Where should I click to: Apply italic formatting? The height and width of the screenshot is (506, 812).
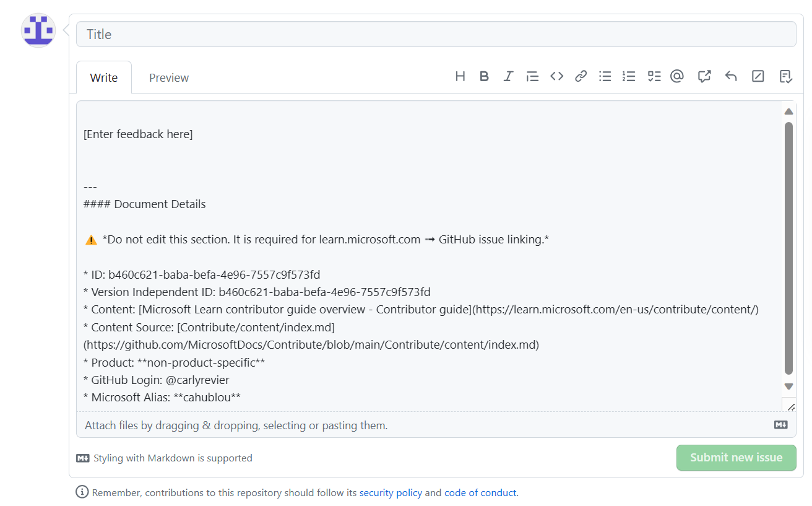(x=507, y=76)
